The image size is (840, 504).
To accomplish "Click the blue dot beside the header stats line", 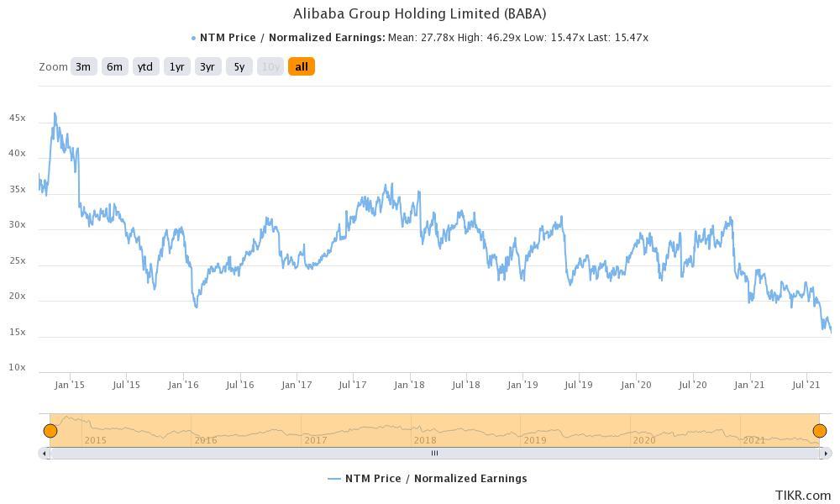I will pyautogui.click(x=192, y=37).
